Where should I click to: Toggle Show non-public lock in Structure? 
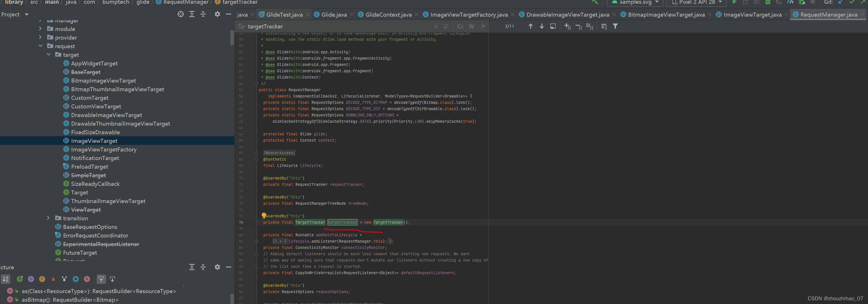click(53, 279)
